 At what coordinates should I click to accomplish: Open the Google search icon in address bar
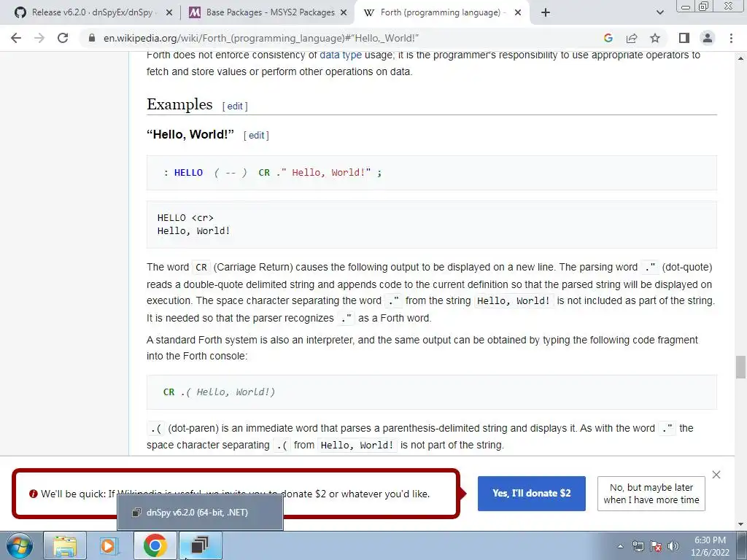(608, 38)
